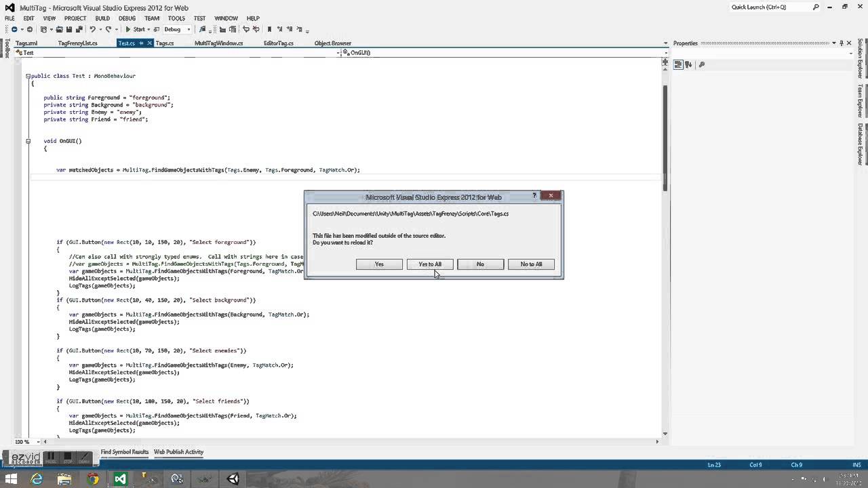Click the Save All toolbar icon
Viewport: 868px width, 488px height.
(78, 30)
